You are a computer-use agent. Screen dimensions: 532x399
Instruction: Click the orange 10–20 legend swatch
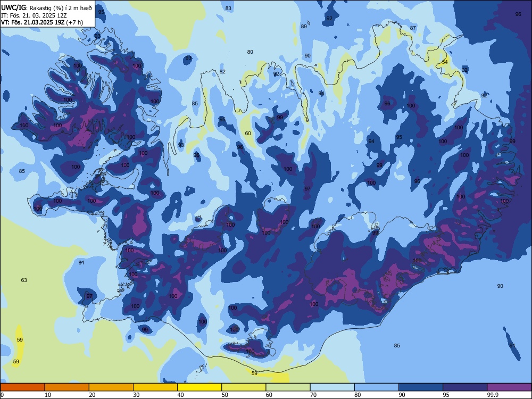[67, 387]
